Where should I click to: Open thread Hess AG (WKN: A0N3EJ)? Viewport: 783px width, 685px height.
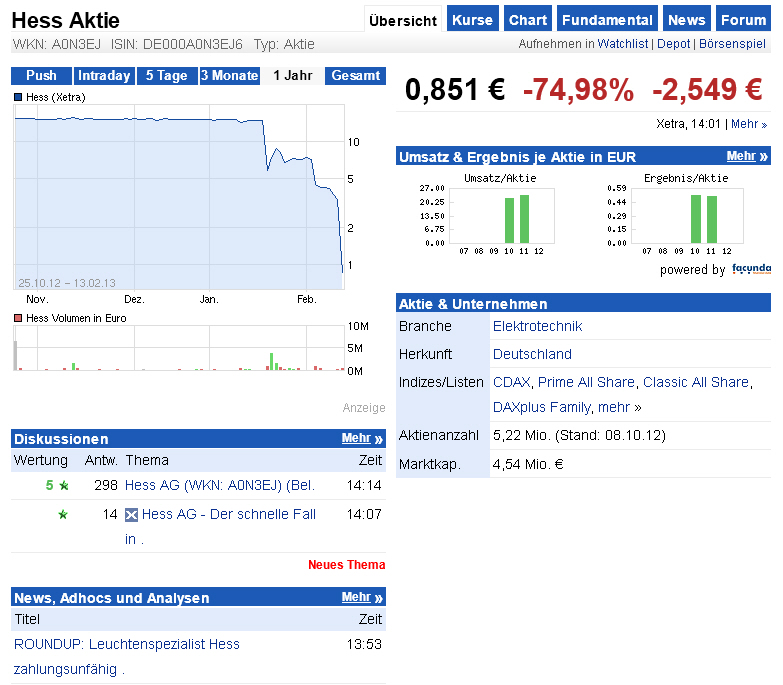220,485
